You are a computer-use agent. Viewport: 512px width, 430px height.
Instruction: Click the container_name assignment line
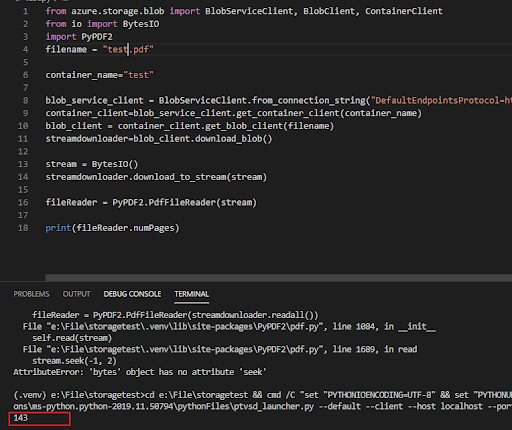click(100, 75)
